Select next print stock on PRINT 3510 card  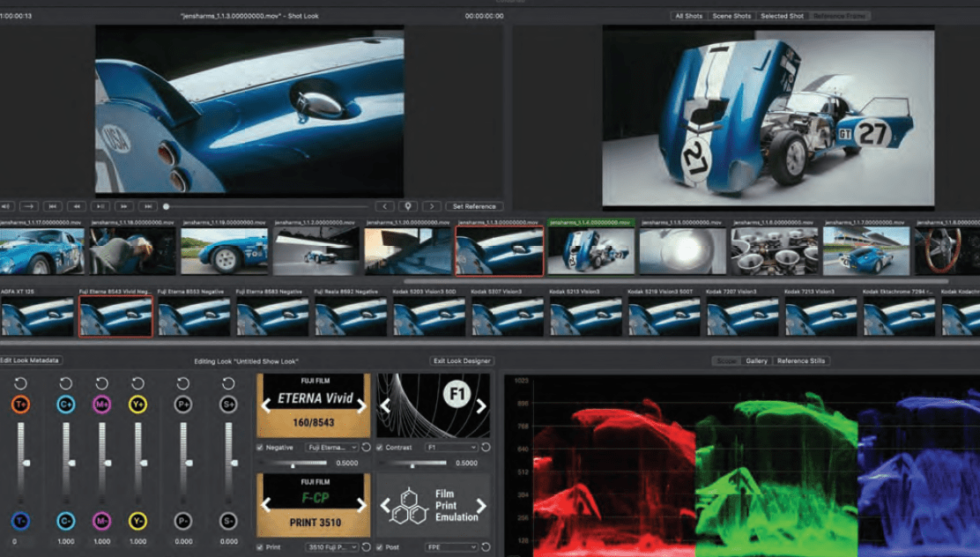[361, 505]
